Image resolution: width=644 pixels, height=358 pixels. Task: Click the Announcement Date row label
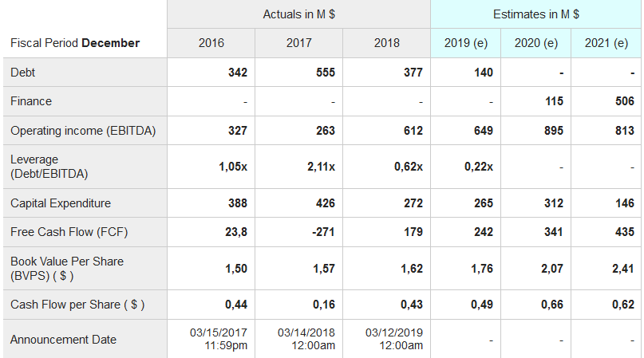click(63, 340)
